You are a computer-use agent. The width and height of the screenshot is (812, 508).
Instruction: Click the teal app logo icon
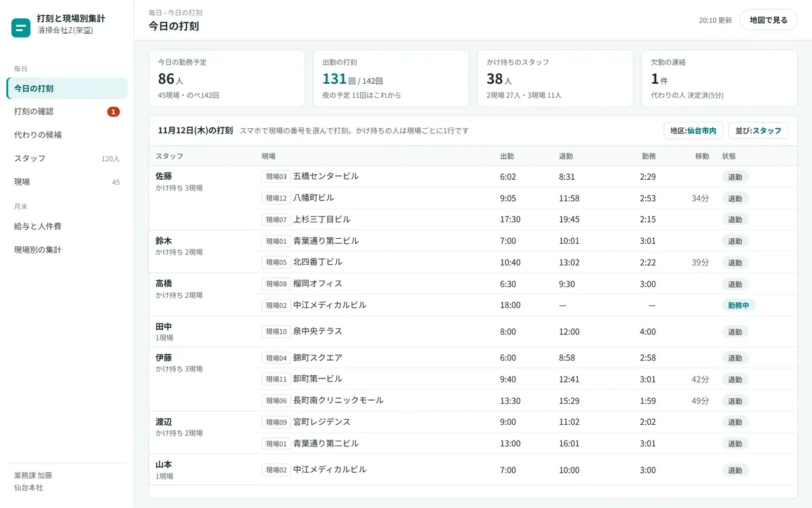(21, 28)
